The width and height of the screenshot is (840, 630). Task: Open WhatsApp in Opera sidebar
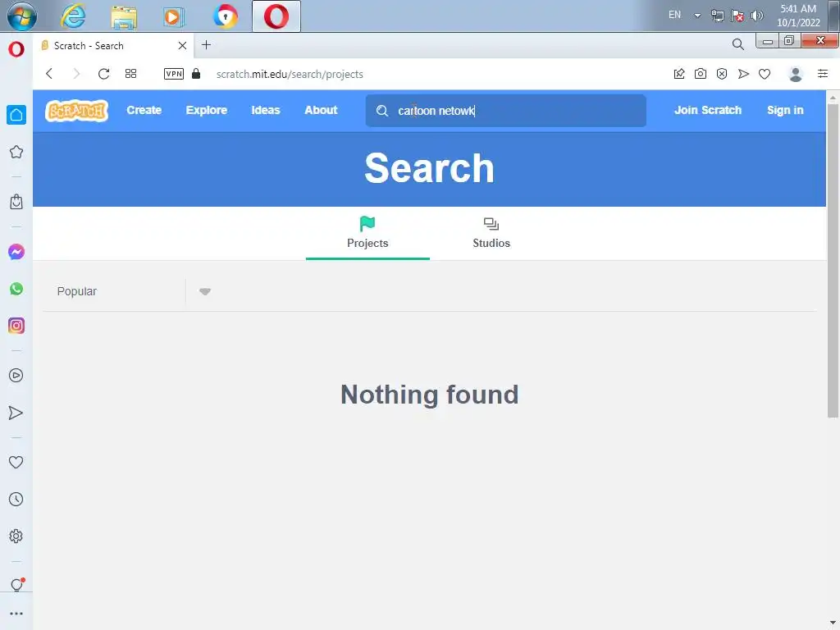(16, 289)
